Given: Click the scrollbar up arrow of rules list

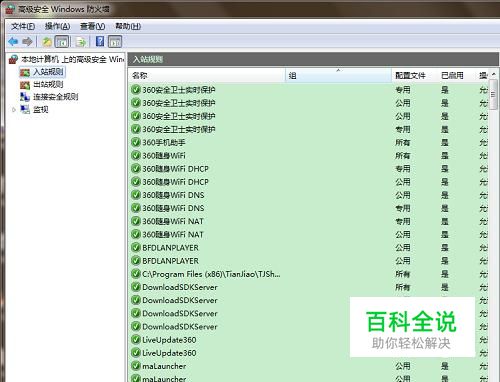Looking at the screenshot, I should tap(494, 74).
